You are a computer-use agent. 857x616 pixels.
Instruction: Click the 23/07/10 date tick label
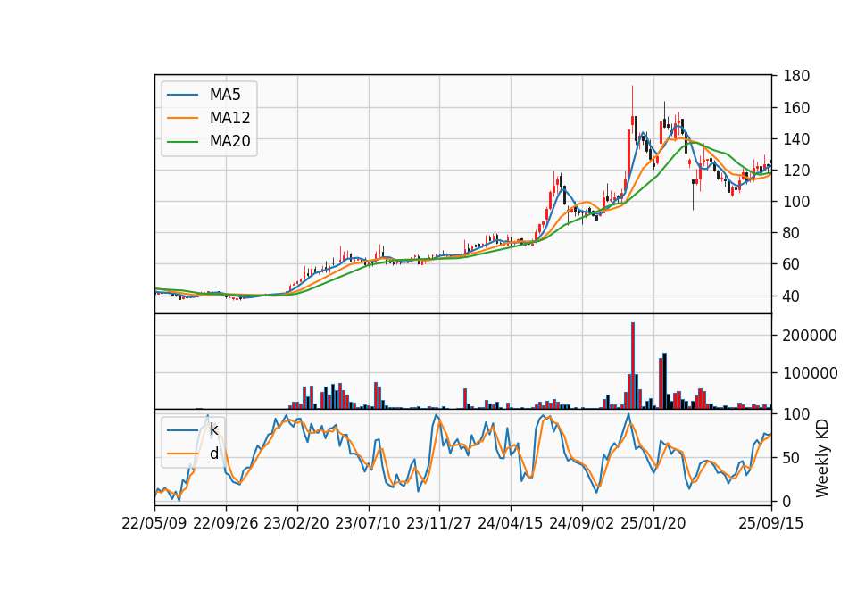pos(368,523)
